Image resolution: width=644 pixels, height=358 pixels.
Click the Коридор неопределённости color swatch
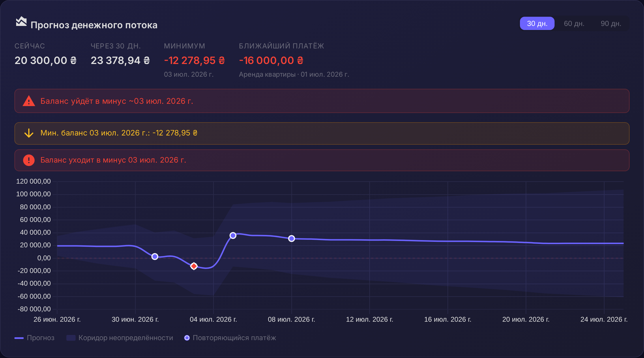[71, 338]
